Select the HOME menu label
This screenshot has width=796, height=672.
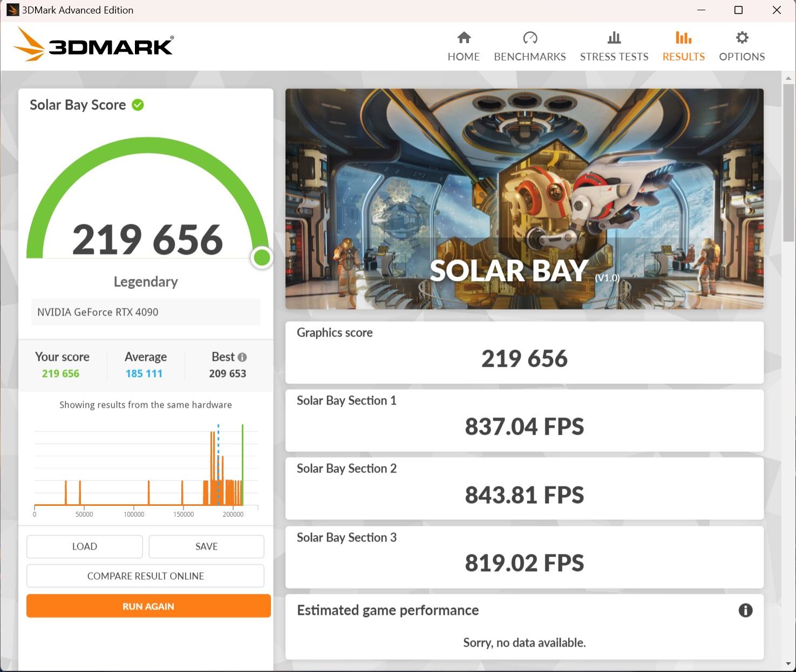pyautogui.click(x=464, y=57)
